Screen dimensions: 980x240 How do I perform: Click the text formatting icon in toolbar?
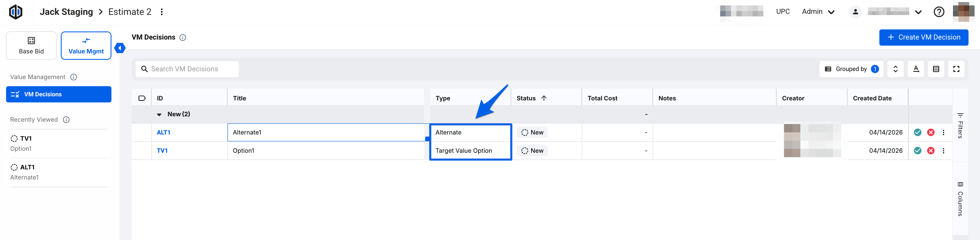(x=916, y=69)
